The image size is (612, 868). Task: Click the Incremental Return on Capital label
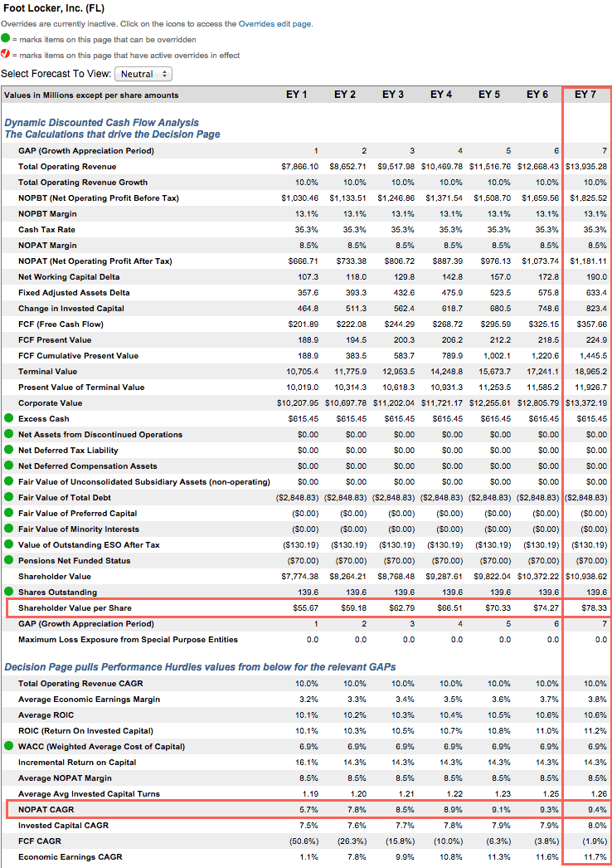[77, 763]
